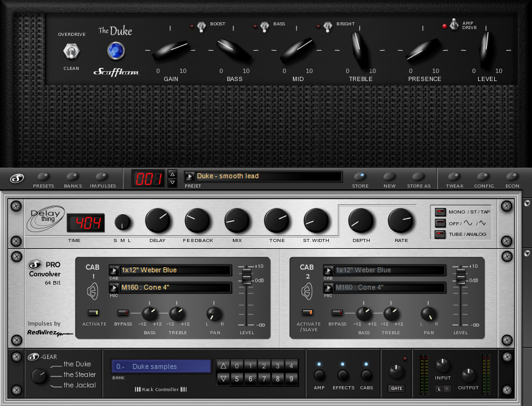Toggle the Bass boost switch
The image size is (532, 406).
tap(264, 27)
